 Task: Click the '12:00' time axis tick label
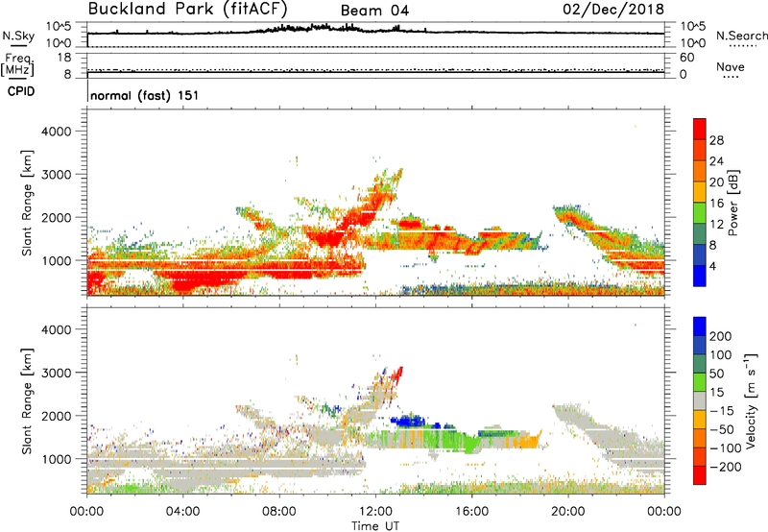pos(375,512)
